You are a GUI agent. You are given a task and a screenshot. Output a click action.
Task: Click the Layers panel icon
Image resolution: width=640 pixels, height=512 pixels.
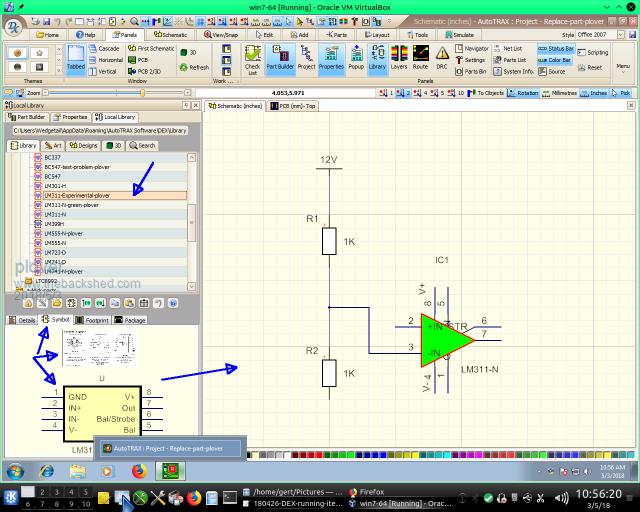399,59
